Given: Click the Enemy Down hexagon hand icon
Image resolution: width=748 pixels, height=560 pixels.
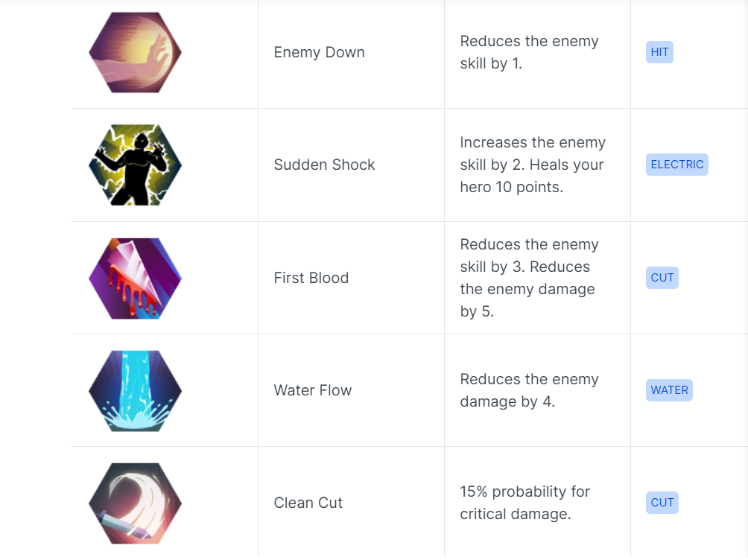Looking at the screenshot, I should point(135,52).
